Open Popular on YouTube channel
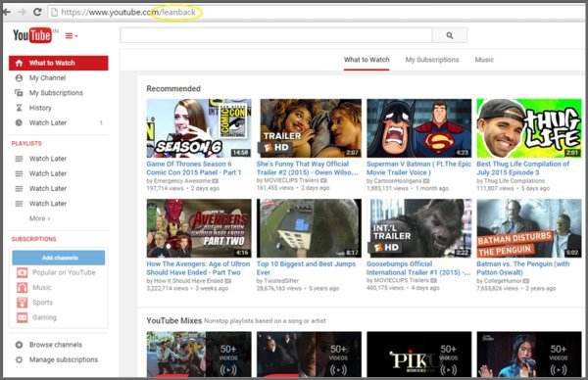Image resolution: width=588 pixels, height=380 pixels. pyautogui.click(x=64, y=272)
